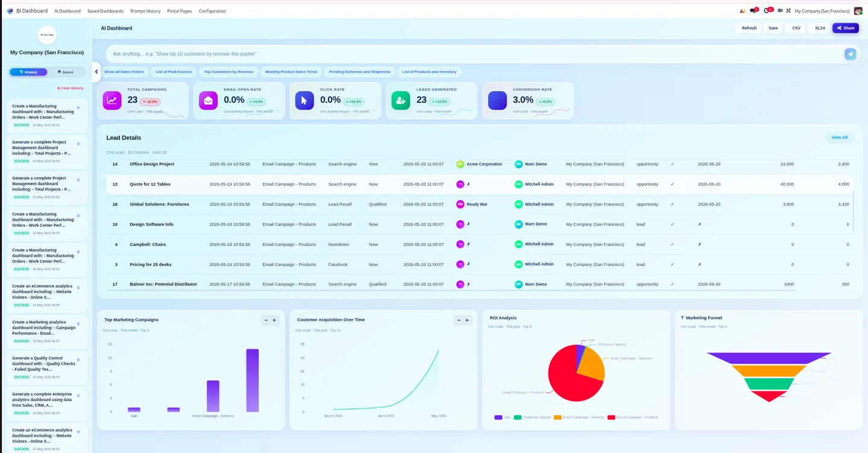Open the Configuration menu
Image resolution: width=868 pixels, height=453 pixels.
point(212,11)
